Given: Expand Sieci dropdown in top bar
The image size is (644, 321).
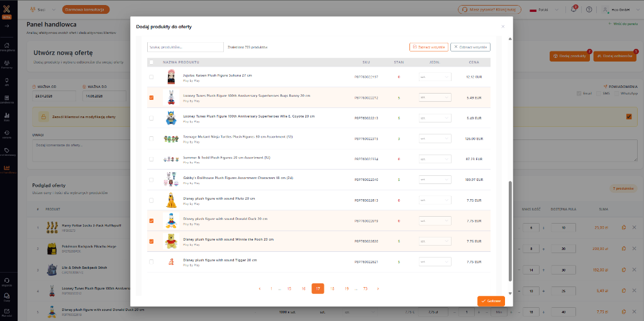Looking at the screenshot, I should tap(43, 9).
